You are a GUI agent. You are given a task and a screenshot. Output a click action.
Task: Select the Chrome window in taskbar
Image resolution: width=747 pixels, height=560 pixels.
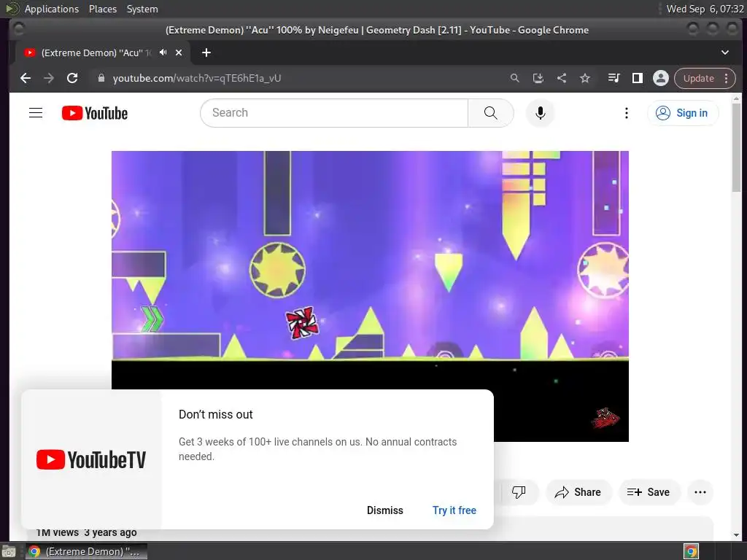pyautogui.click(x=86, y=551)
